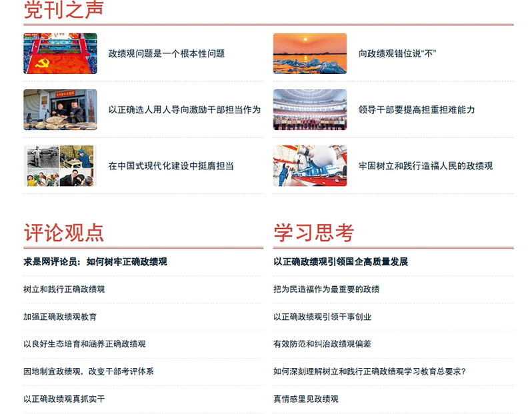The image size is (532, 414).
Task: Select the 评论观点 section heading
Action: 63,233
